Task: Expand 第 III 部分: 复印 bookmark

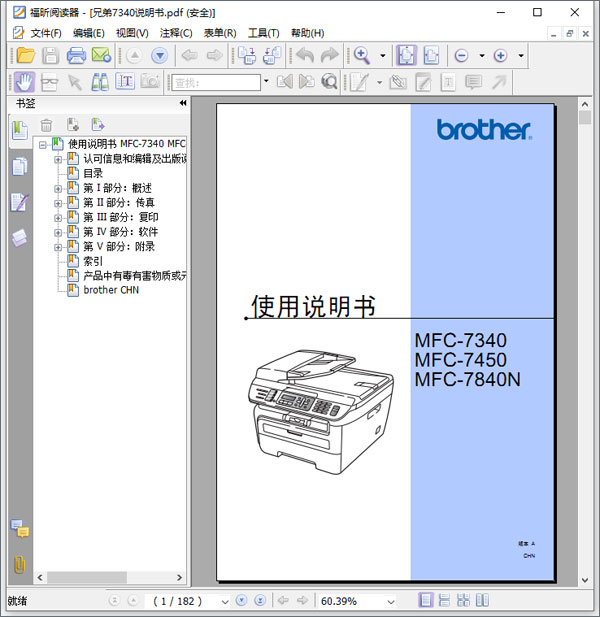Action: (x=58, y=218)
